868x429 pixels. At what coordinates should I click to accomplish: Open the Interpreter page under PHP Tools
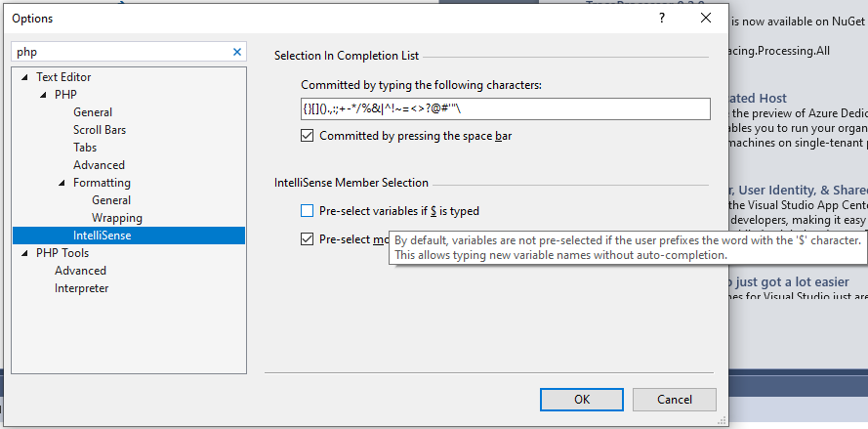tap(82, 288)
